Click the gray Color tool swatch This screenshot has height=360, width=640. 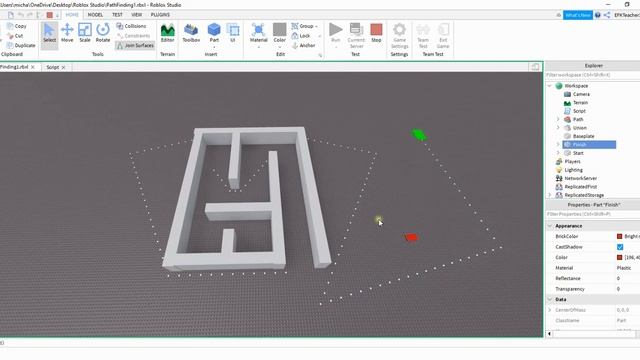(280, 29)
